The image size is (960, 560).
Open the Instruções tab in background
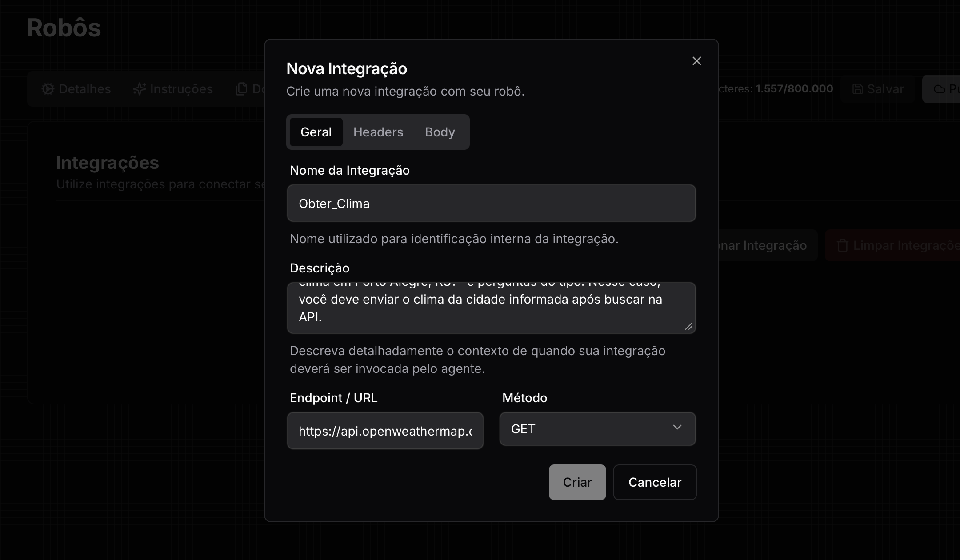pos(181,89)
